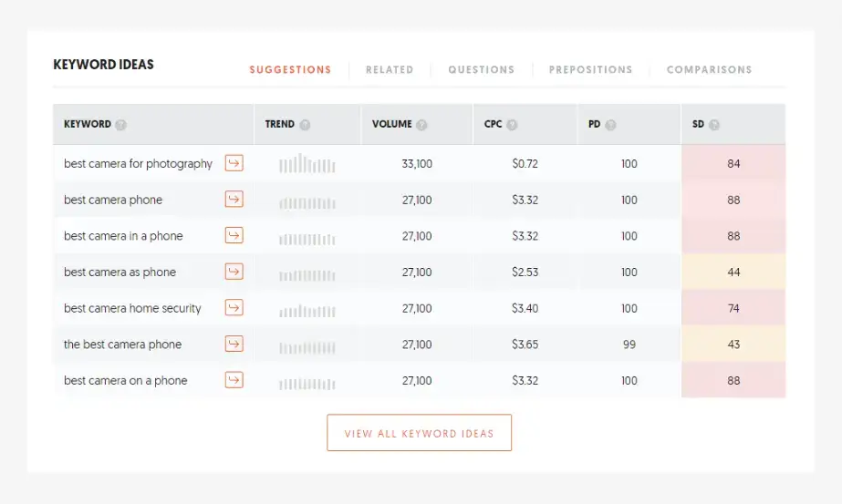Image resolution: width=842 pixels, height=504 pixels.
Task: Switch to the Related tab
Action: click(x=390, y=69)
